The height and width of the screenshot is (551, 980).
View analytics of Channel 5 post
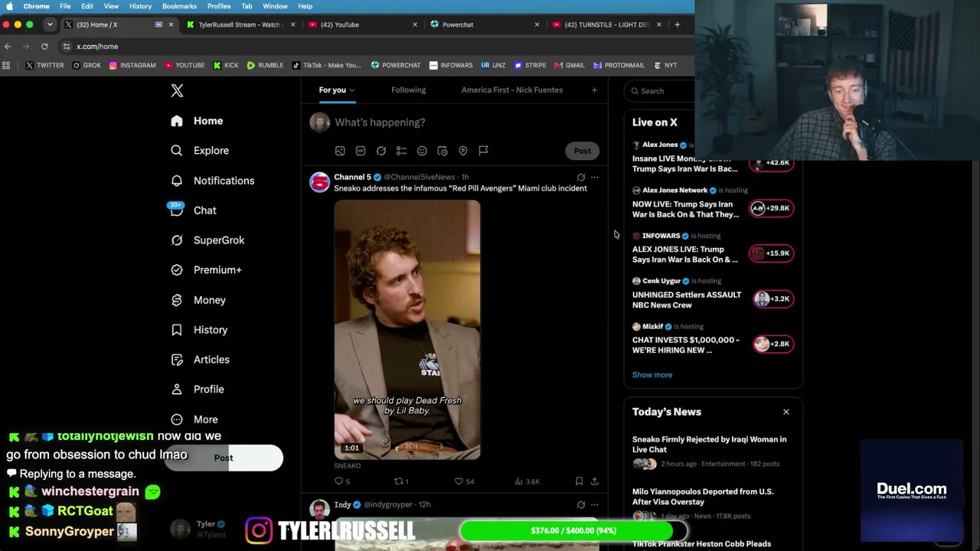coord(528,481)
